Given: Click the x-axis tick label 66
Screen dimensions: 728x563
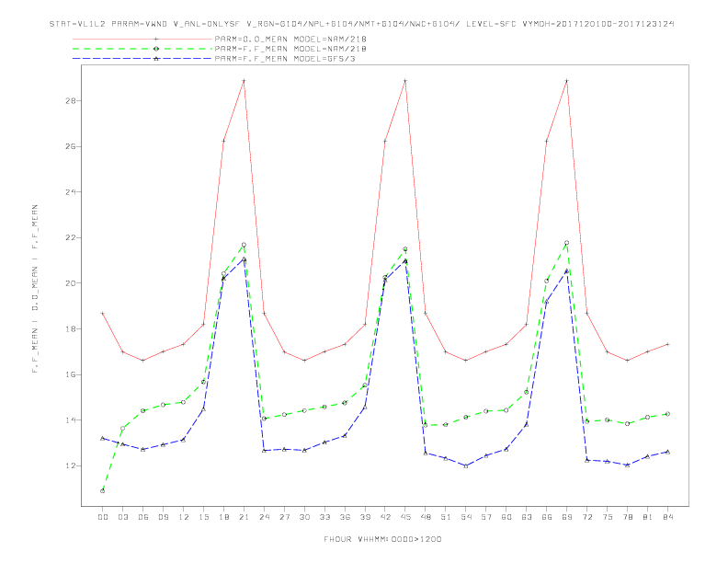Looking at the screenshot, I should [x=547, y=517].
